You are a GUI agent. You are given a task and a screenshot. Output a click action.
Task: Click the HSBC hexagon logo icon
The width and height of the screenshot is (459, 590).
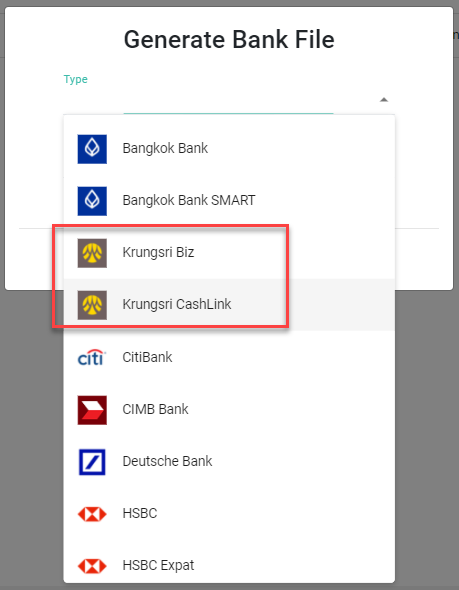click(92, 514)
